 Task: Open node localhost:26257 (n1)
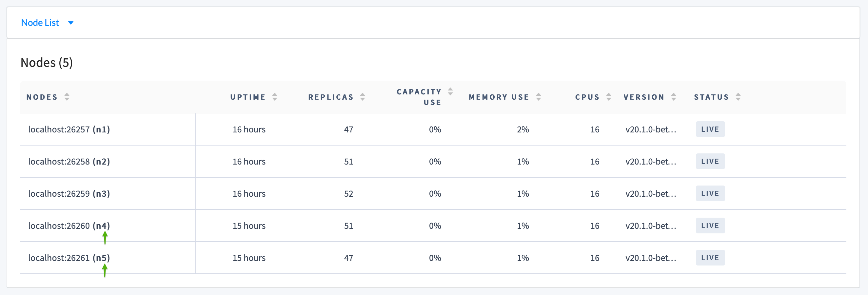[69, 129]
